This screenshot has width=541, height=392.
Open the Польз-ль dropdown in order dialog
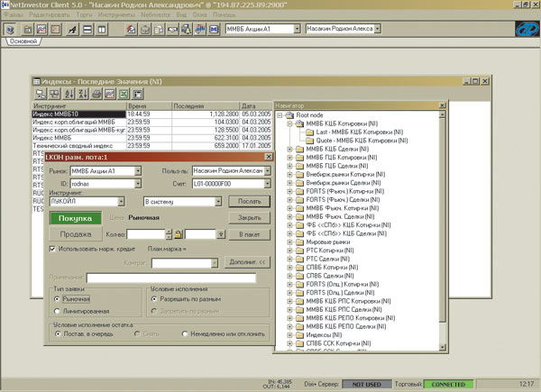(x=268, y=171)
